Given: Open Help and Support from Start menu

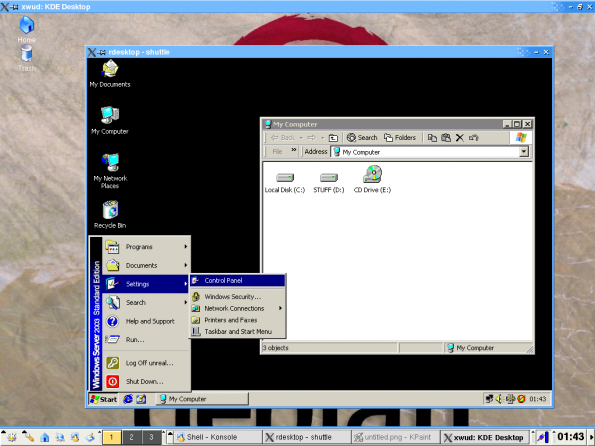Looking at the screenshot, I should [x=146, y=321].
